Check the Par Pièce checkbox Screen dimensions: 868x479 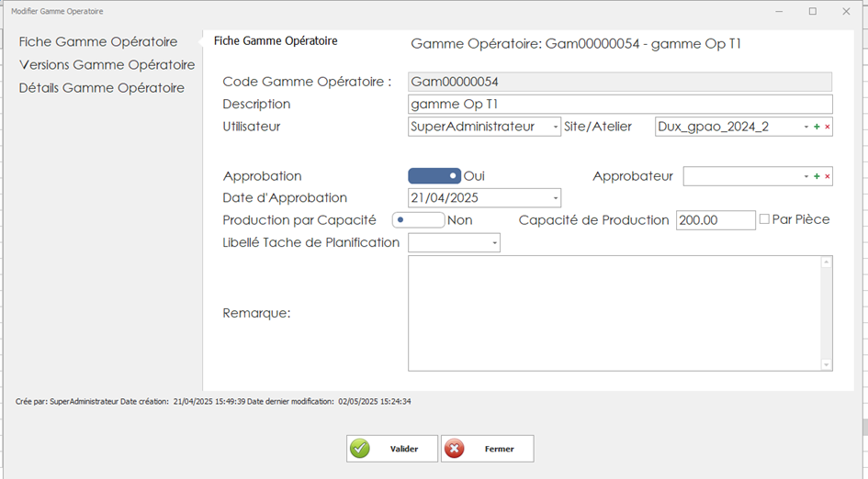pos(764,220)
